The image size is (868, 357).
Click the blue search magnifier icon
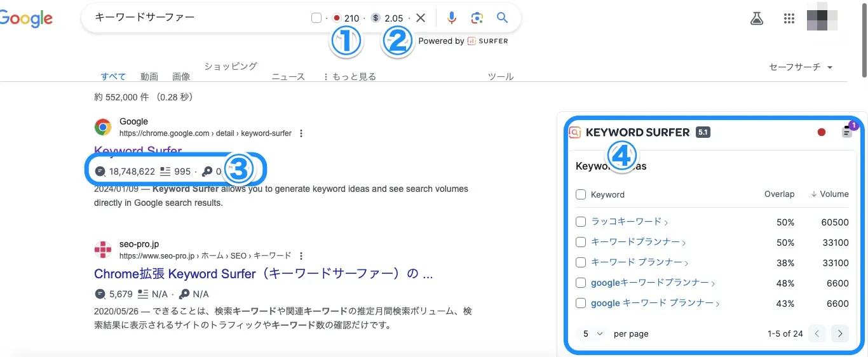tap(502, 18)
